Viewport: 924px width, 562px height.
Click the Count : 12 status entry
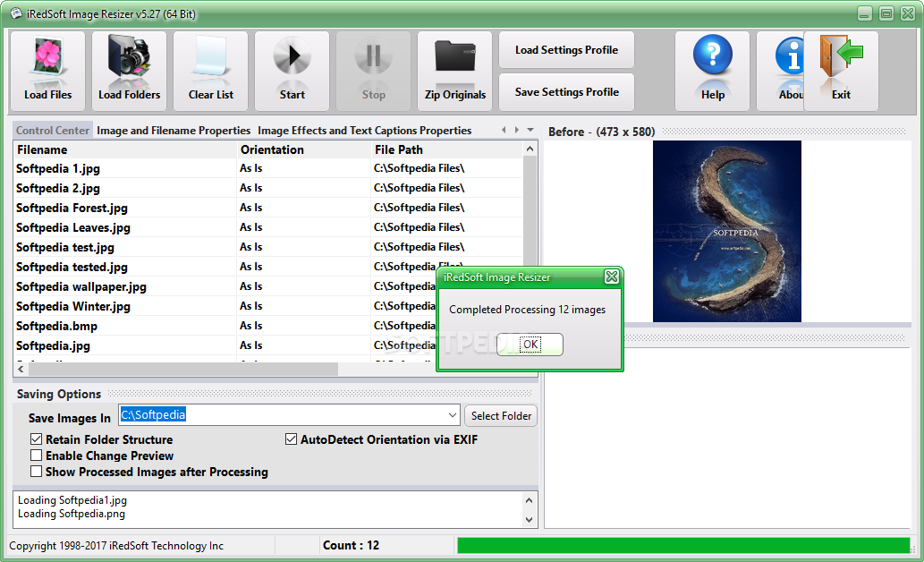pyautogui.click(x=352, y=546)
